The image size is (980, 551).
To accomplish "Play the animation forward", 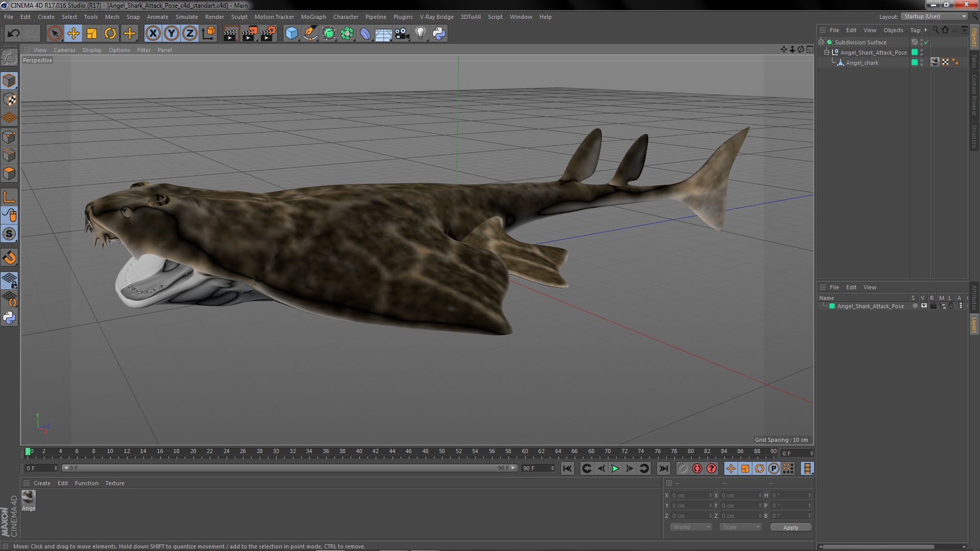I will (616, 468).
